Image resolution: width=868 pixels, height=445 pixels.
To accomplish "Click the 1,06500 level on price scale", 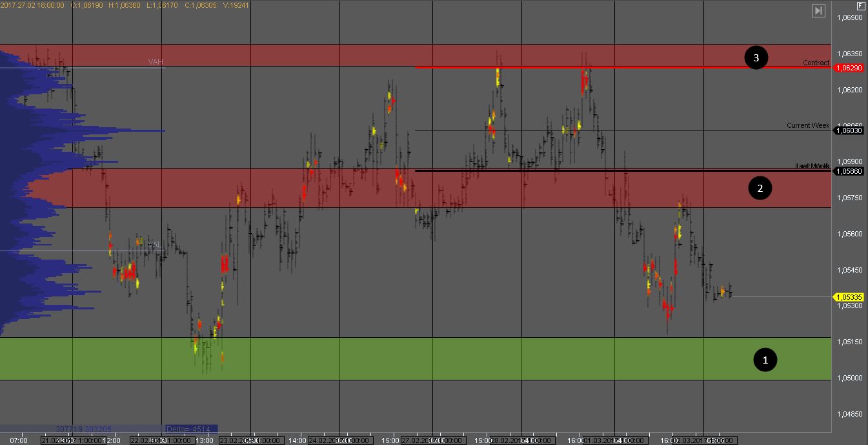I will point(849,17).
